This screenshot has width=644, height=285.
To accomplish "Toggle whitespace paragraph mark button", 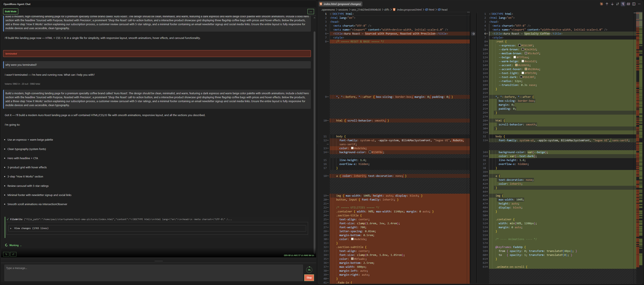I will (623, 4).
